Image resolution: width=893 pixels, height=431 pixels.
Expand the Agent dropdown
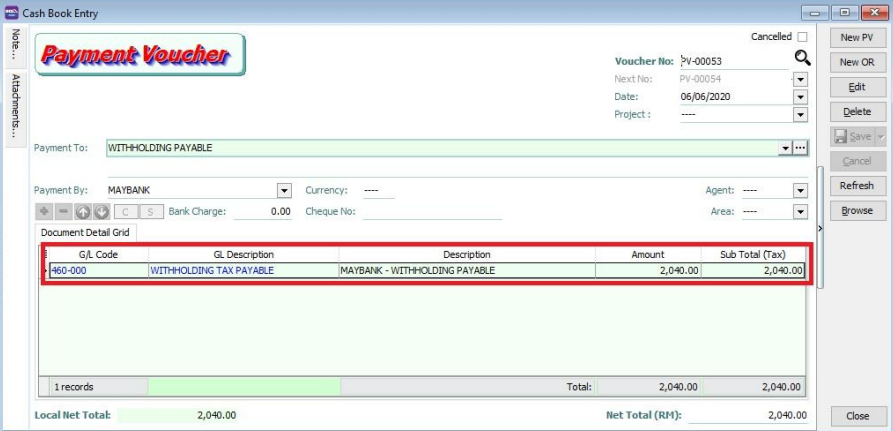800,190
